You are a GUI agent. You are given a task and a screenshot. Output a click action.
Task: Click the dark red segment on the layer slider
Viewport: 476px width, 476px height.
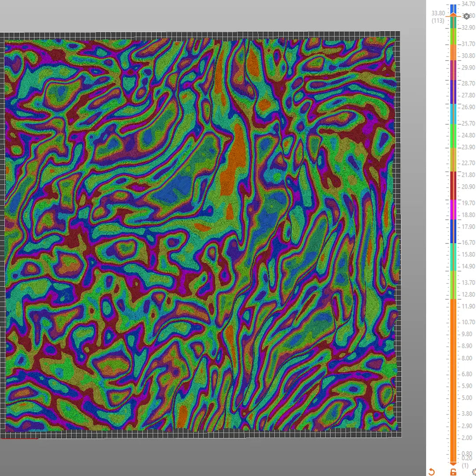pos(453,185)
